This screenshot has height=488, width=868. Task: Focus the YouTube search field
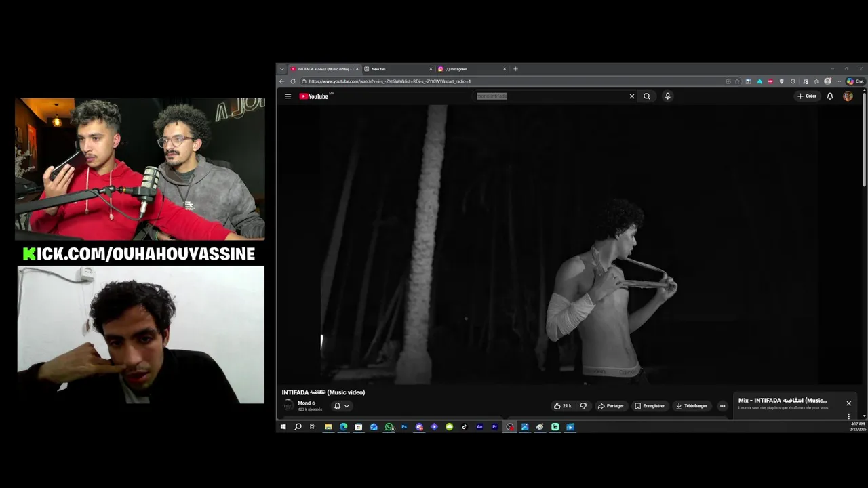[x=549, y=96]
